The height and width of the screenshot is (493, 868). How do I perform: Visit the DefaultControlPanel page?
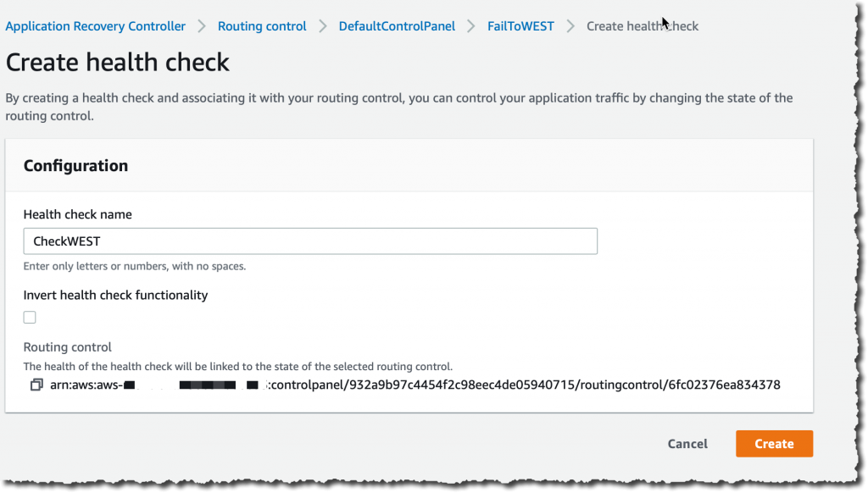(x=396, y=26)
